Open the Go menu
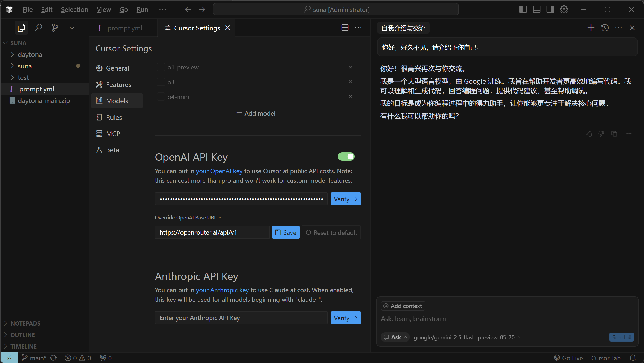The height and width of the screenshot is (363, 644). pyautogui.click(x=124, y=9)
